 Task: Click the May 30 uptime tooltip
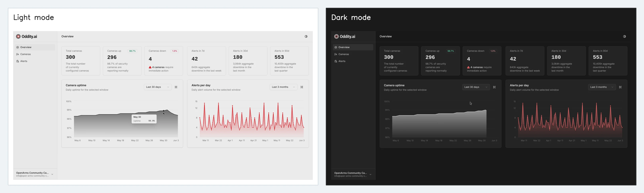[x=144, y=119]
